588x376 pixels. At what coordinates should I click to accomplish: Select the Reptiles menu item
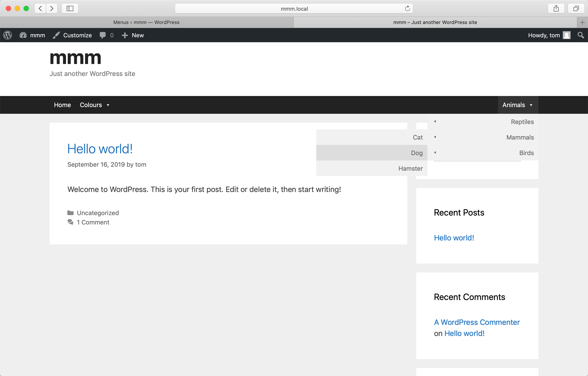pos(522,122)
